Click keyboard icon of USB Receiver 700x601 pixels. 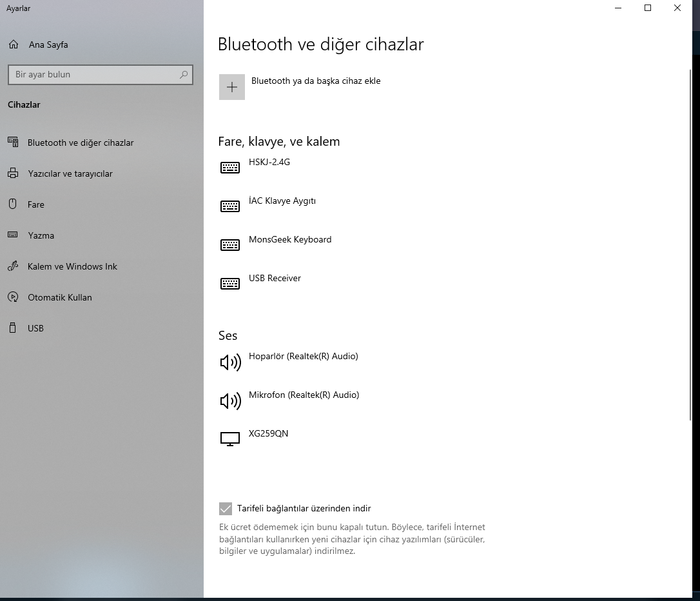click(230, 284)
